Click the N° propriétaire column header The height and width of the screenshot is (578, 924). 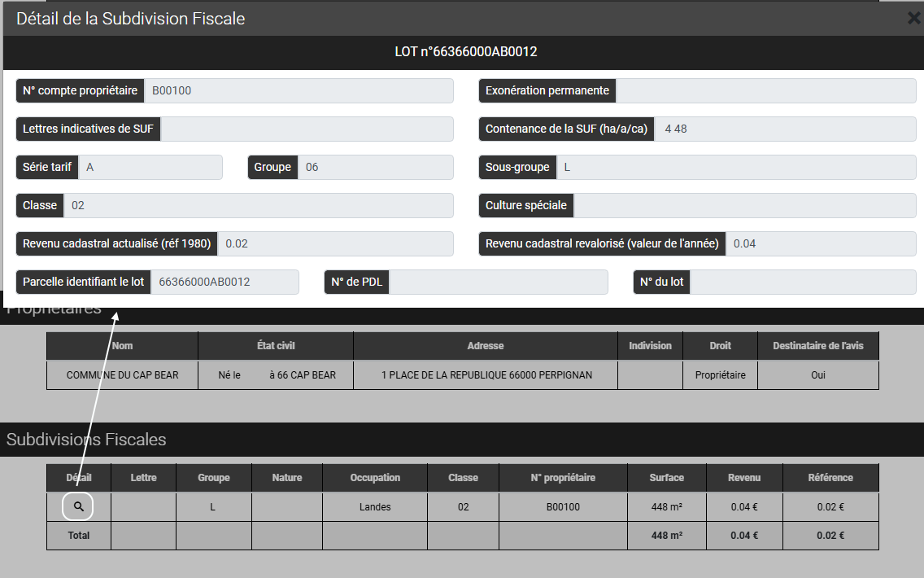pos(563,478)
